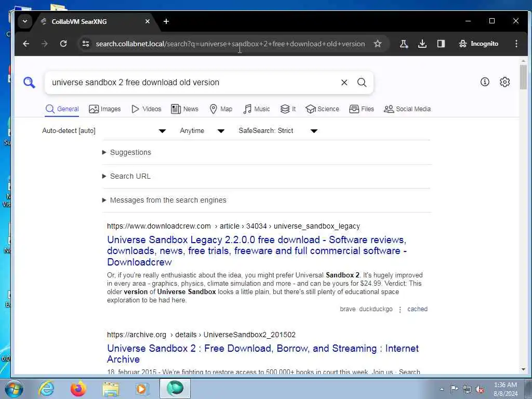Open the Auto-detect language dropdown
The width and height of the screenshot is (532, 399).
[x=104, y=130]
